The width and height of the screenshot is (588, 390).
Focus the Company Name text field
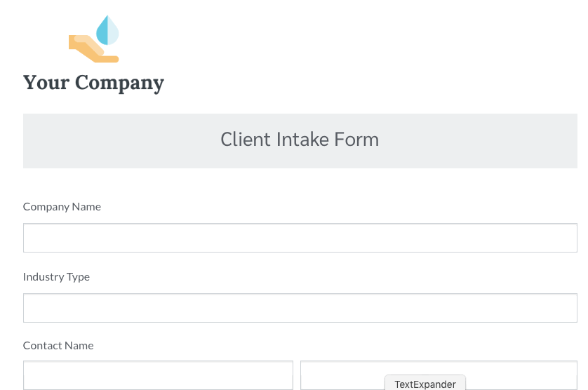(x=300, y=238)
